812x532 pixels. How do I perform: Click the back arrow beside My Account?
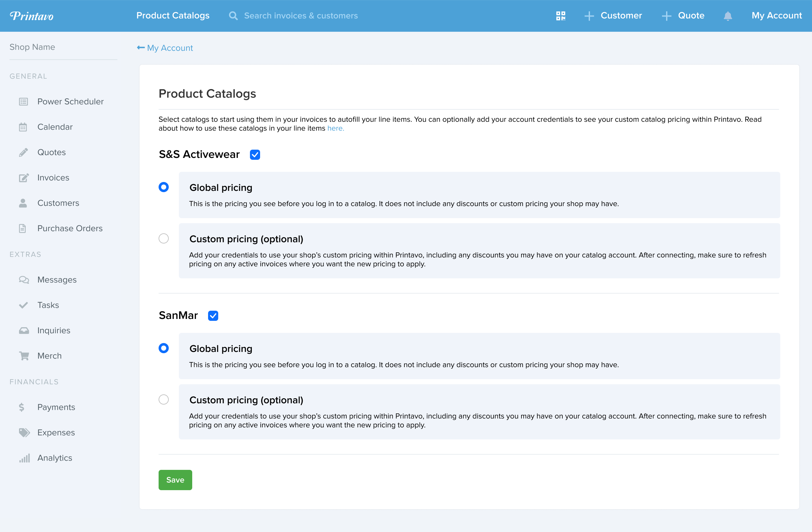click(x=141, y=48)
